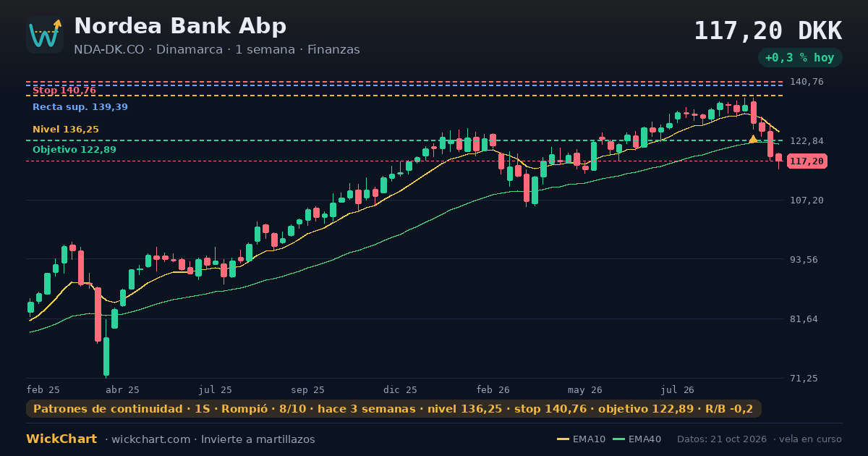
Task: Click the sep 25 date label
Action: coord(308,389)
